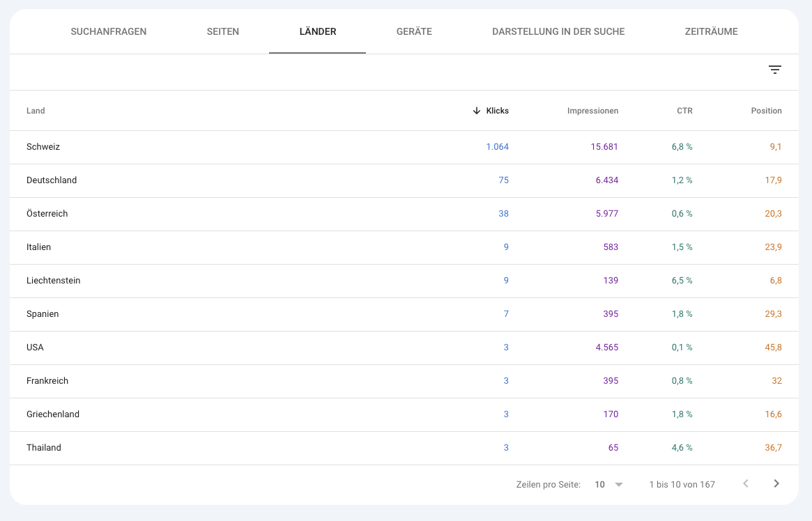This screenshot has height=521, width=812.
Task: Click position value 45,8
Action: [773, 348]
